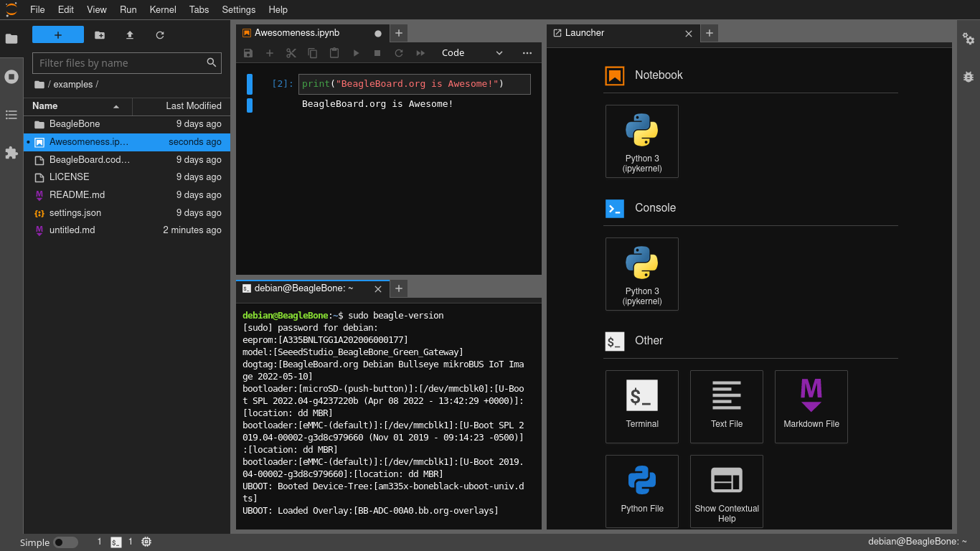Insert a cell below with plus icon
Image resolution: width=980 pixels, height=551 pixels.
pos(270,53)
